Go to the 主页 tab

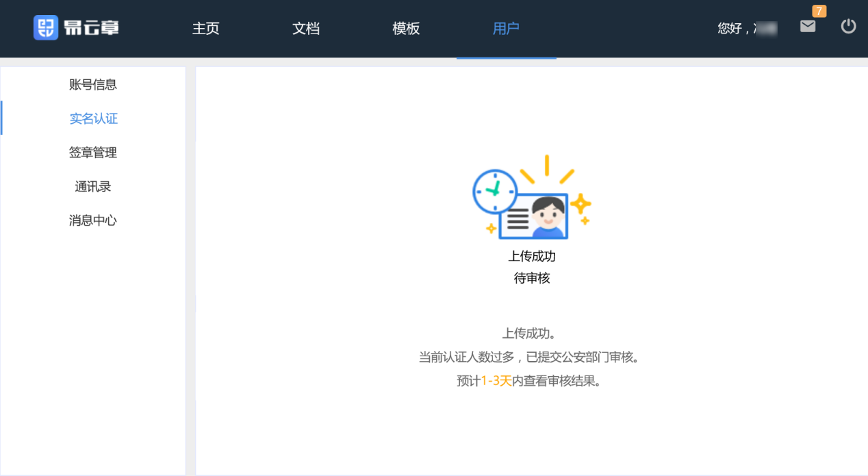pos(205,29)
